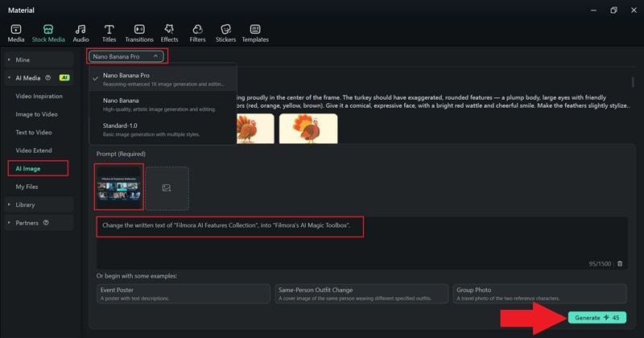Restore the Material window size
Screen dimensions: 644x338
coord(613,10)
